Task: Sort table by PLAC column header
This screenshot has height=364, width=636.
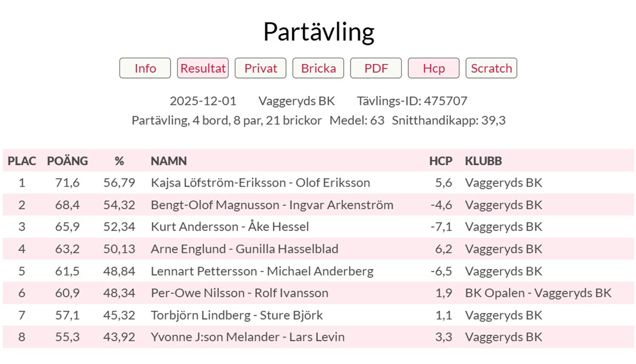Action: (x=22, y=161)
